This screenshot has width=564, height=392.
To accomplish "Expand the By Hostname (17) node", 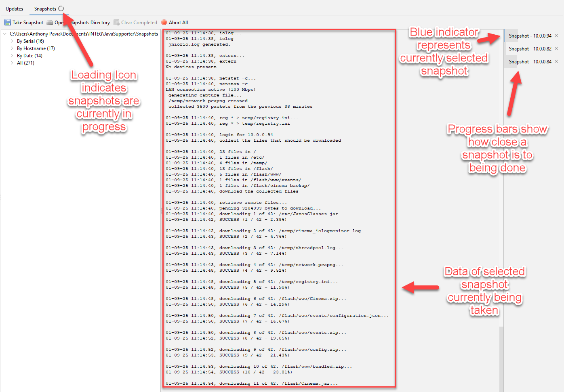I will (12, 48).
